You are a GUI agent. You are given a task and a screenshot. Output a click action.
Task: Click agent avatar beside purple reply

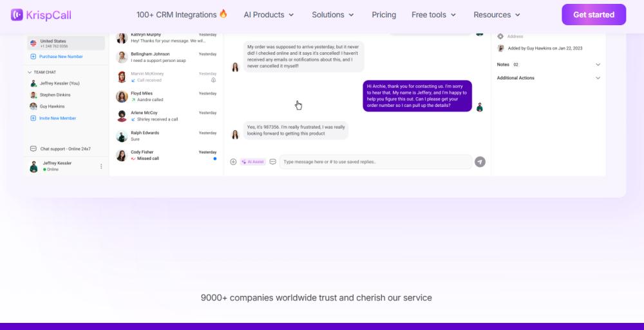[479, 107]
